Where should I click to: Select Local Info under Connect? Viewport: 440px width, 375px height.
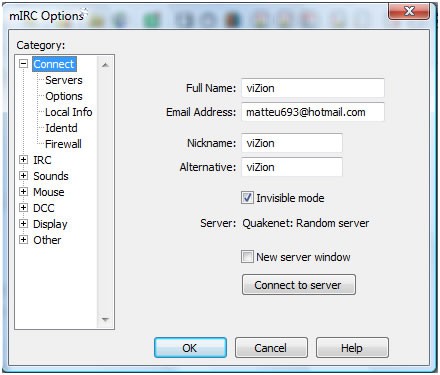[x=69, y=112]
